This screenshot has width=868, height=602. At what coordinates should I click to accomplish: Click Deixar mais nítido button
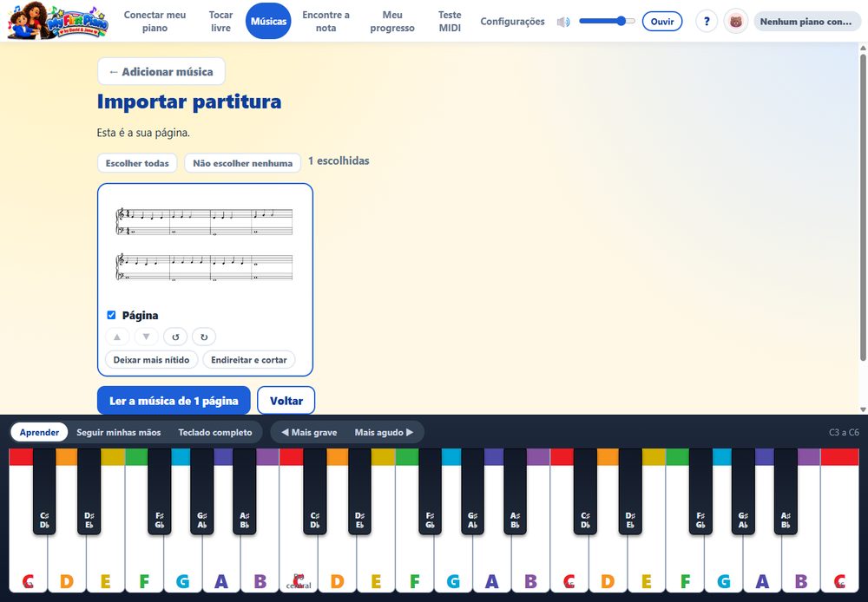click(151, 360)
